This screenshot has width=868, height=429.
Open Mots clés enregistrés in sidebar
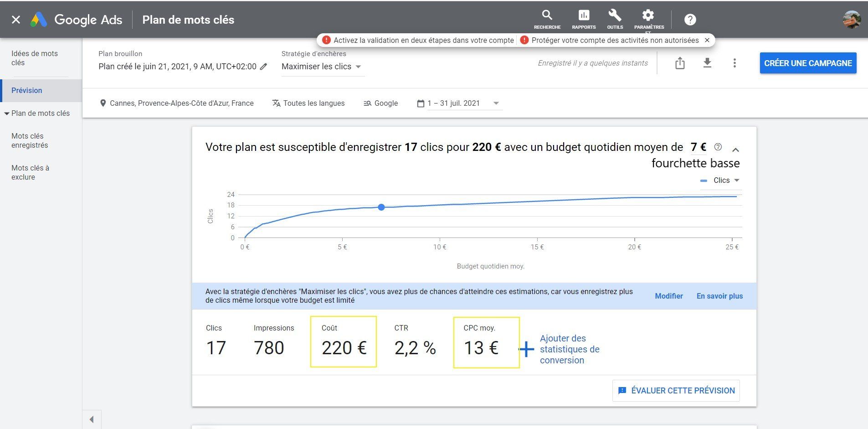tap(30, 140)
